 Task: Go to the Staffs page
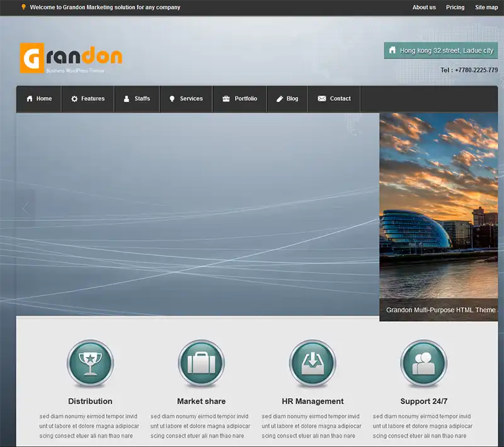tap(137, 99)
